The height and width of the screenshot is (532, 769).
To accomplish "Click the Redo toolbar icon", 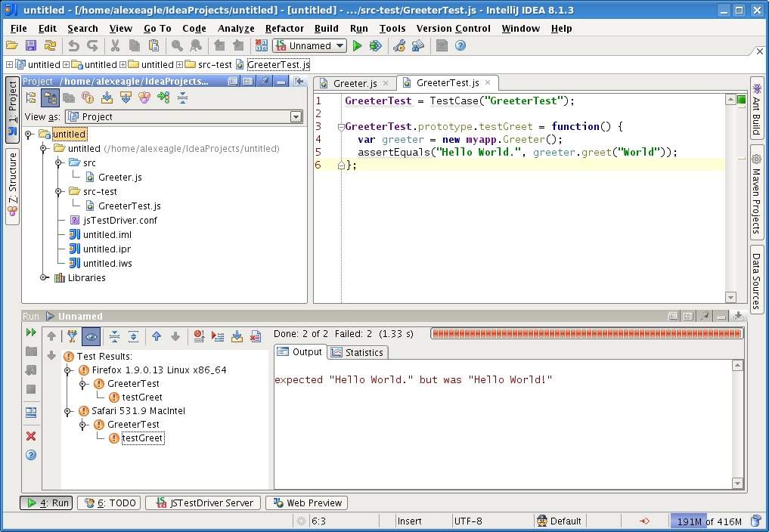I will [92, 45].
